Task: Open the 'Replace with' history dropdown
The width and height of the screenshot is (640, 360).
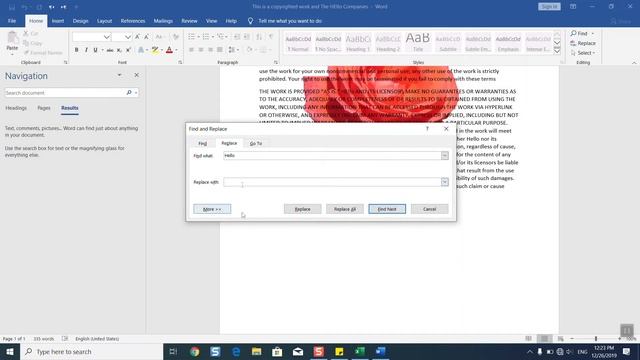Action: pos(444,182)
